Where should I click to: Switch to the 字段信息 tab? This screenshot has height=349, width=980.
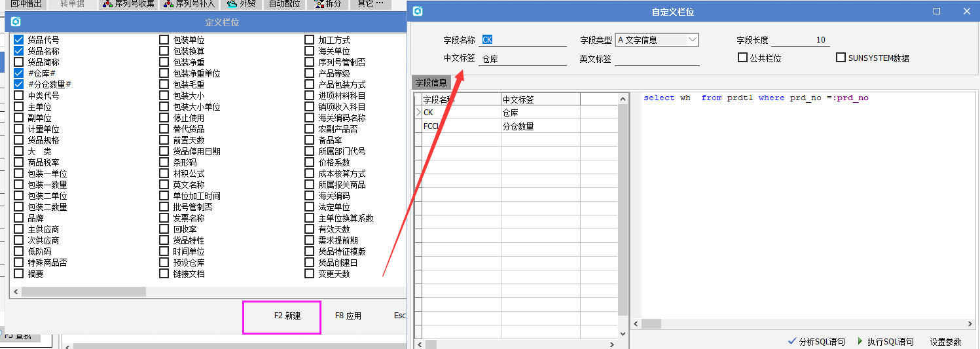point(431,83)
